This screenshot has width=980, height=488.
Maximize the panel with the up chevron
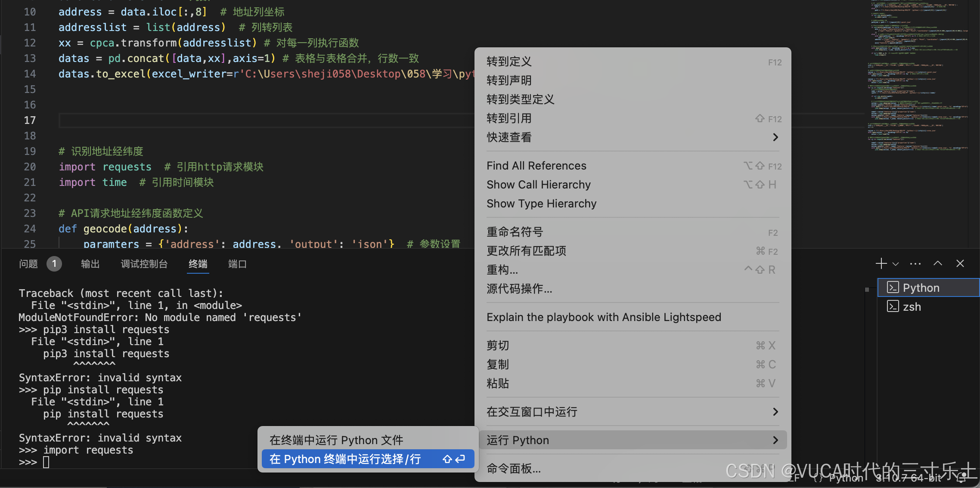[x=938, y=264]
